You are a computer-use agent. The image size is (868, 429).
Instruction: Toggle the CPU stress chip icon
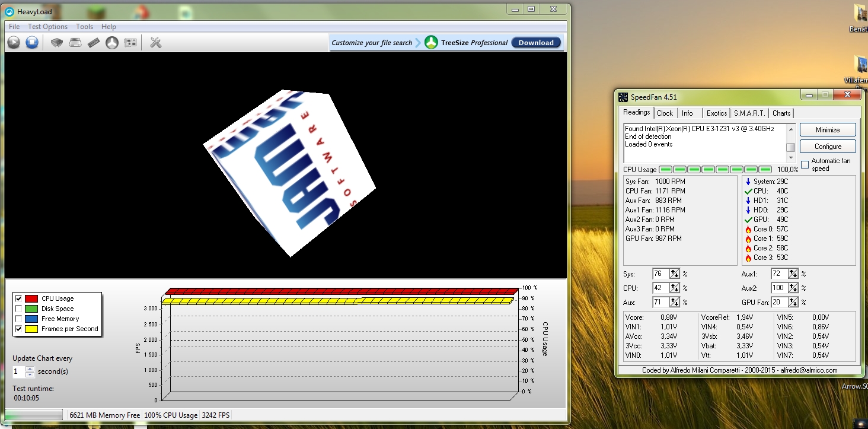[x=57, y=42]
